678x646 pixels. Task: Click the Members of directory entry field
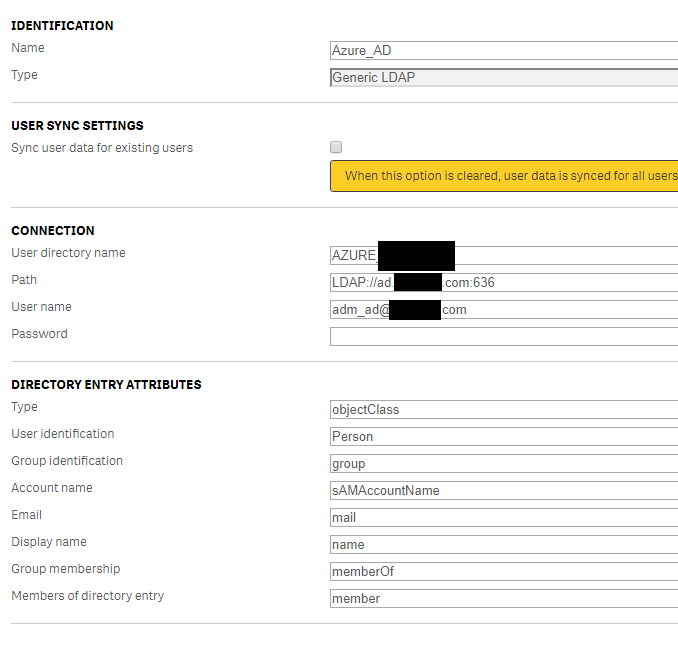coord(504,598)
